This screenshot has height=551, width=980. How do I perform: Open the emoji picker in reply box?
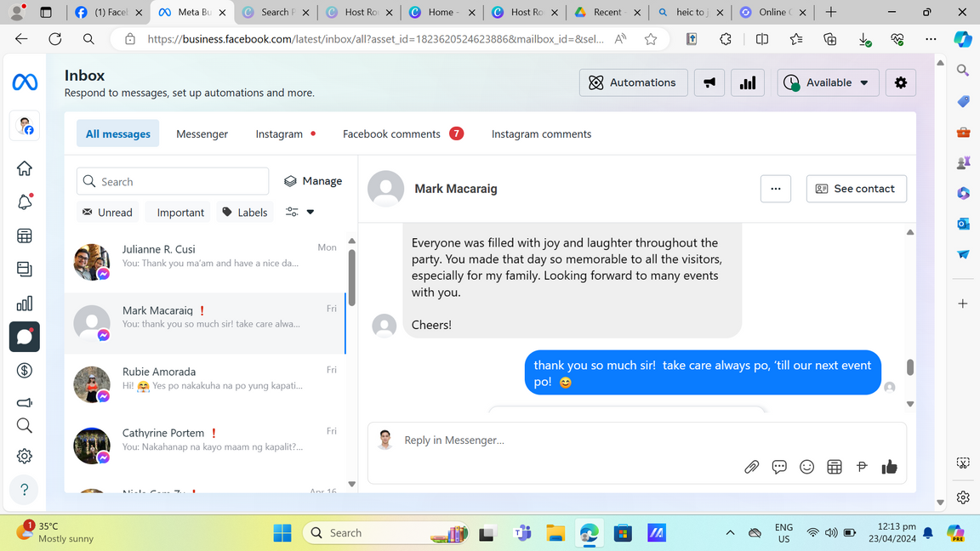pos(806,467)
